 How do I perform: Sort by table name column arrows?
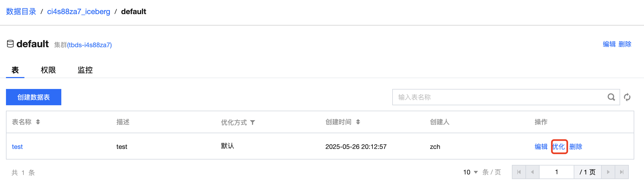[x=38, y=122]
